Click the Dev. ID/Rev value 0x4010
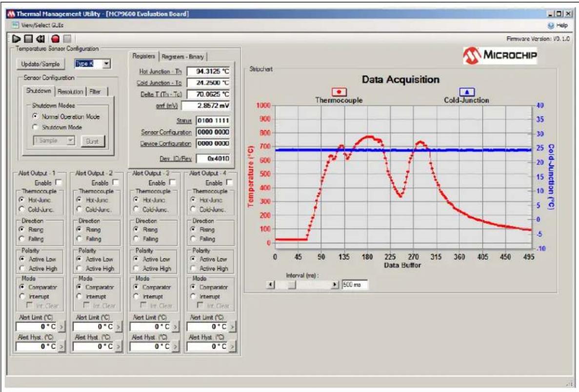This screenshot has height=392, width=579. (x=213, y=158)
